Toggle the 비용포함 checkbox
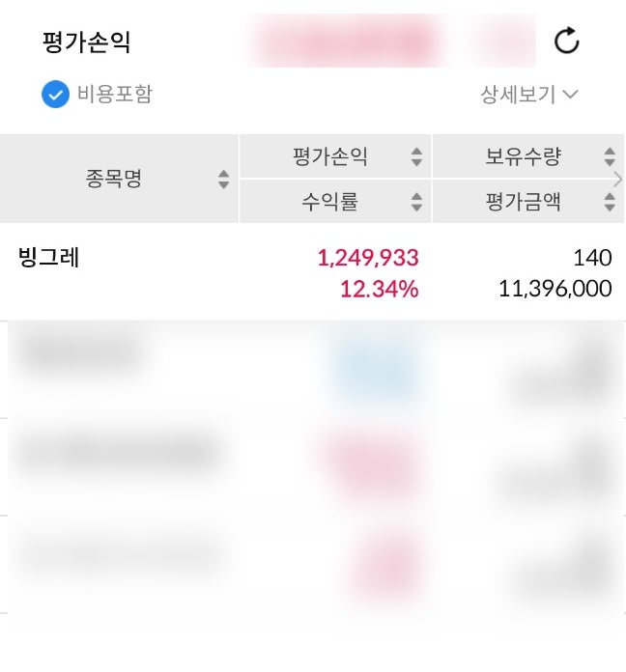 coord(55,95)
